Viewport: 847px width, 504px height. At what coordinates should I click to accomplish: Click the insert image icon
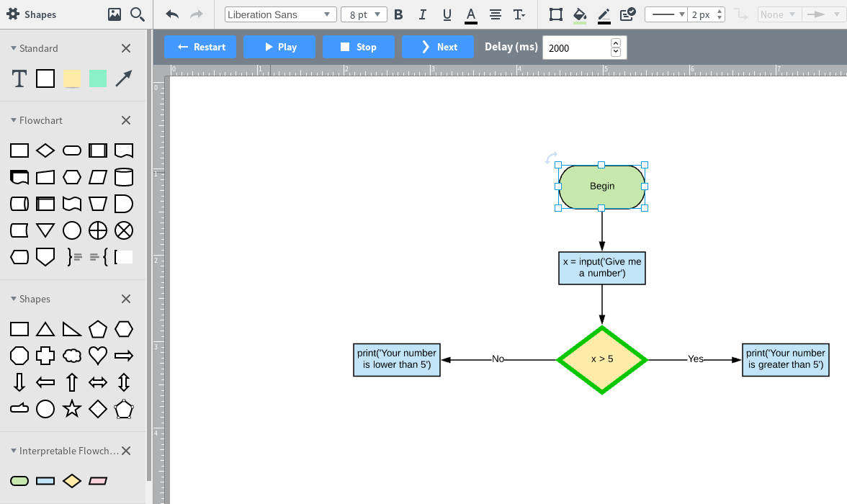(x=116, y=14)
